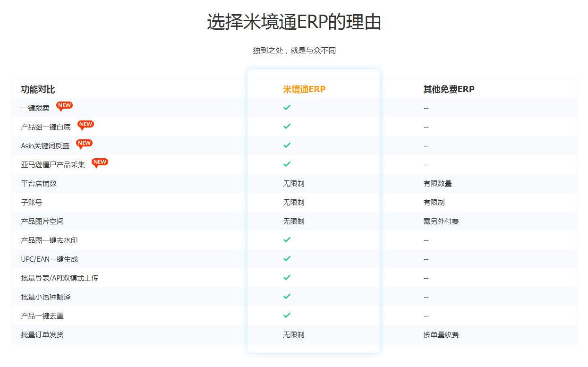
Task: Click the NEW badge beside 产品图一键白底
Action: 85,125
